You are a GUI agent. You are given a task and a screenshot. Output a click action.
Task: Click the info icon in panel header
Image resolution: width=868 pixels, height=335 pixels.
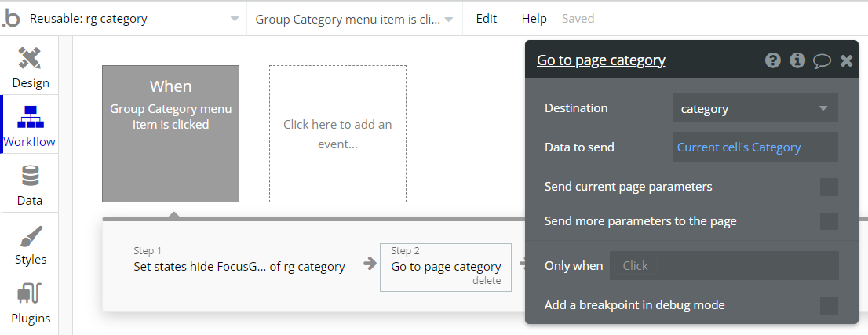click(797, 60)
